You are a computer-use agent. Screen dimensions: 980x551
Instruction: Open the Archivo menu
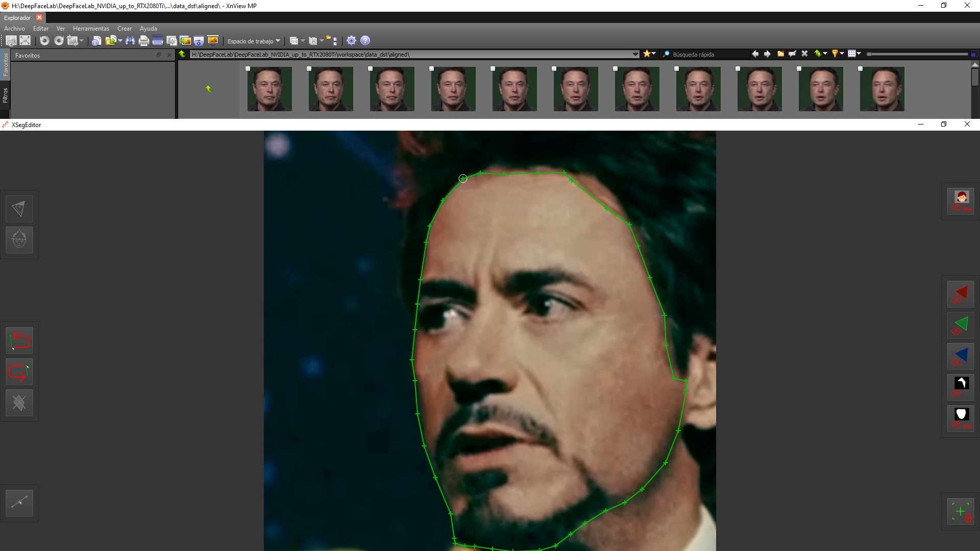click(14, 29)
